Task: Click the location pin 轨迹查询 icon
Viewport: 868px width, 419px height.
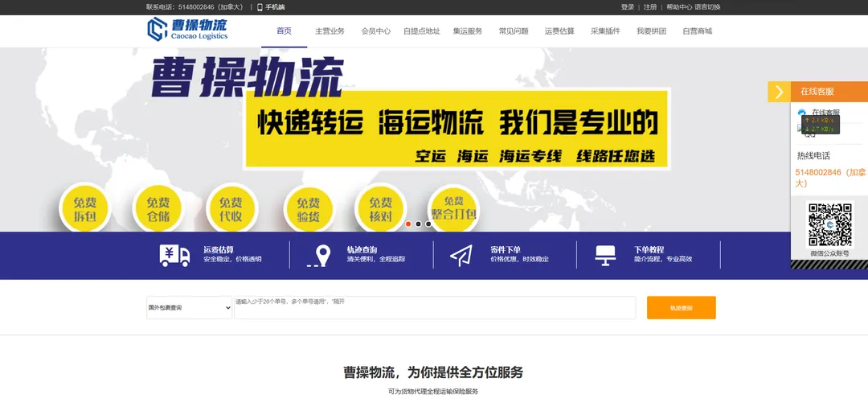Action: tap(319, 256)
